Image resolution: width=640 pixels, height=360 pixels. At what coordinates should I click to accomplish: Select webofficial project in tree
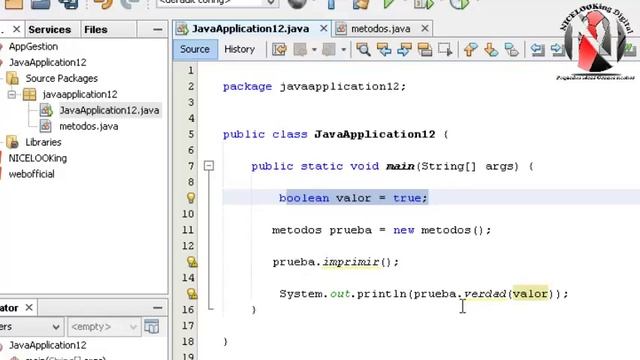[31, 174]
